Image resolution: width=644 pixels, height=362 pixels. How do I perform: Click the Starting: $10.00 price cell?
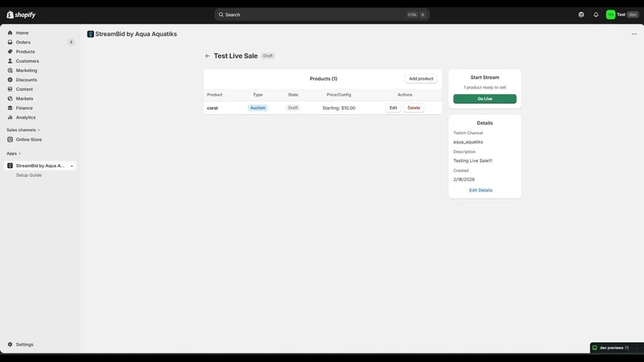click(x=338, y=108)
